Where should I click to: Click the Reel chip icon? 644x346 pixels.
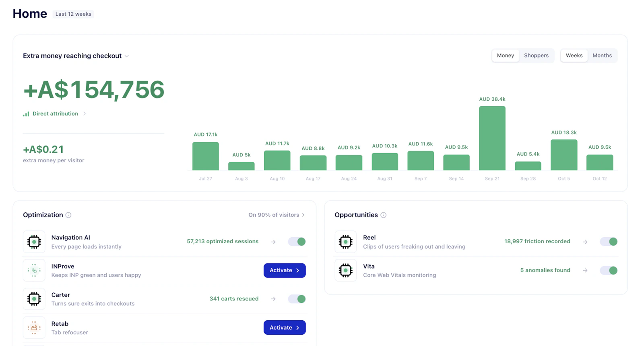click(x=346, y=242)
